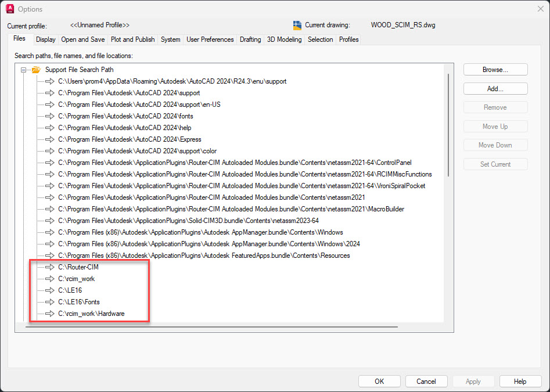550x392 pixels.
Task: Click the Support File Search Path folder icon
Action: (35, 69)
